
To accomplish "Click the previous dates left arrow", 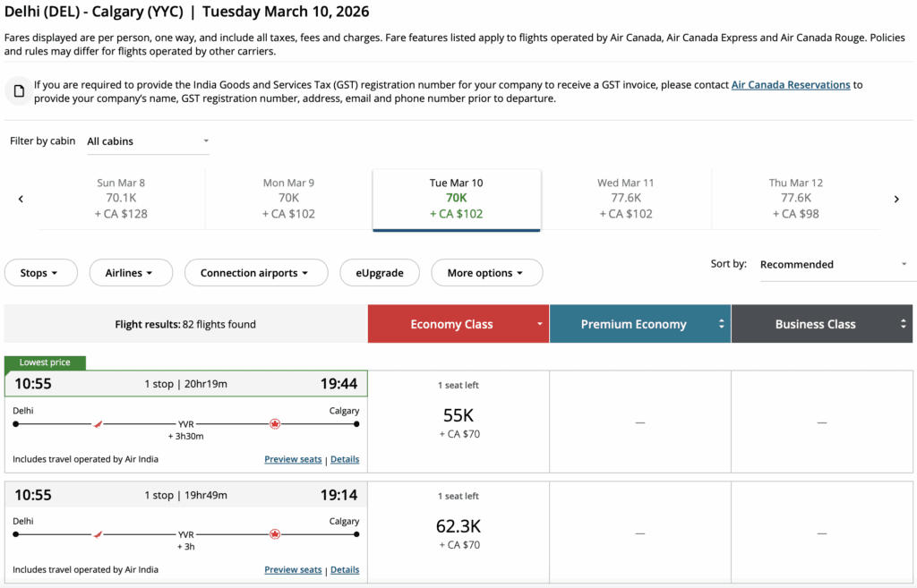I will (21, 199).
